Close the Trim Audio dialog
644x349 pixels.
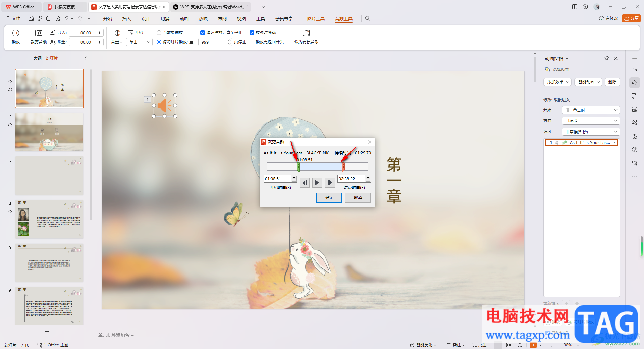[370, 142]
